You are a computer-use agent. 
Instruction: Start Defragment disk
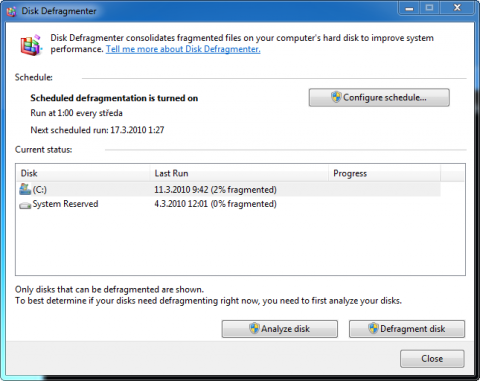[x=407, y=329]
